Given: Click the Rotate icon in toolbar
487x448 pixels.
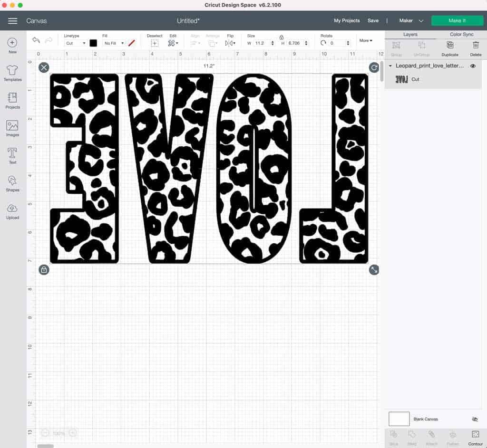Looking at the screenshot, I should click(323, 43).
